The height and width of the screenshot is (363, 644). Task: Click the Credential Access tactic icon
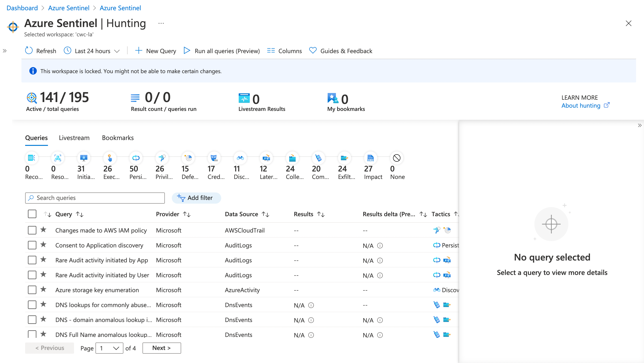(x=214, y=158)
